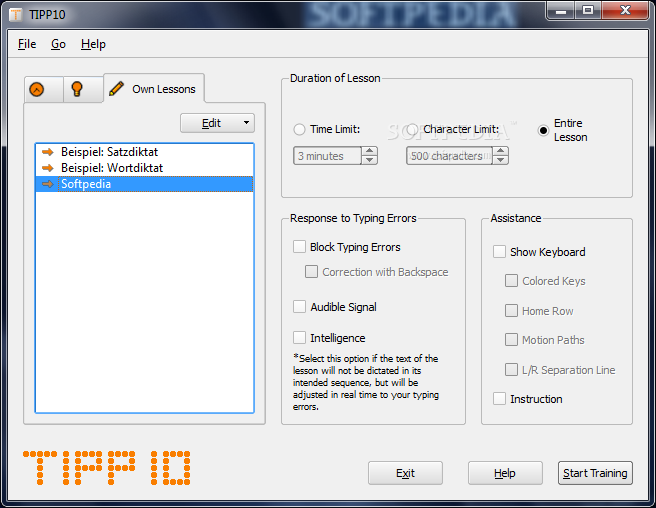
Task: Choose the Character Limit radio button
Action: point(413,129)
